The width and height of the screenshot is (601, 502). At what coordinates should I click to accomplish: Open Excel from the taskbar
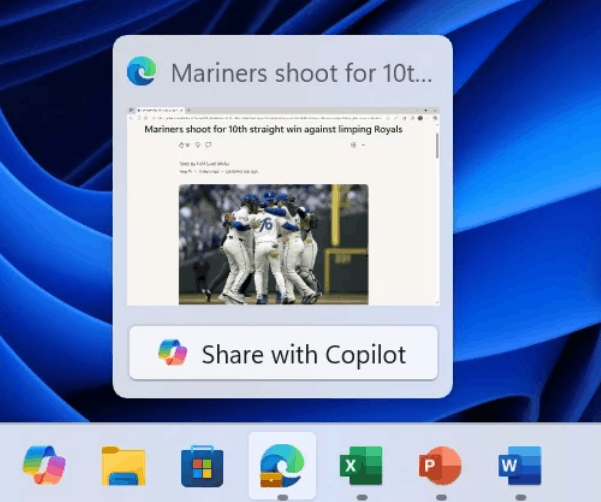(x=361, y=466)
